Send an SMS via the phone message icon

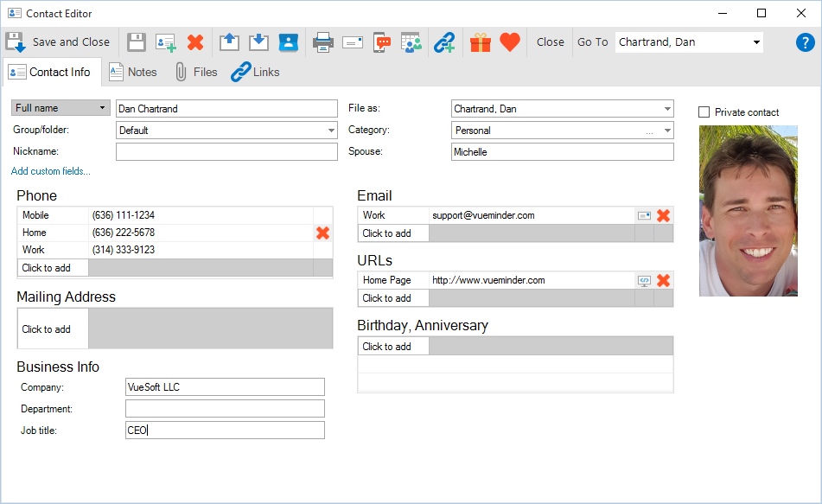pyautogui.click(x=381, y=41)
